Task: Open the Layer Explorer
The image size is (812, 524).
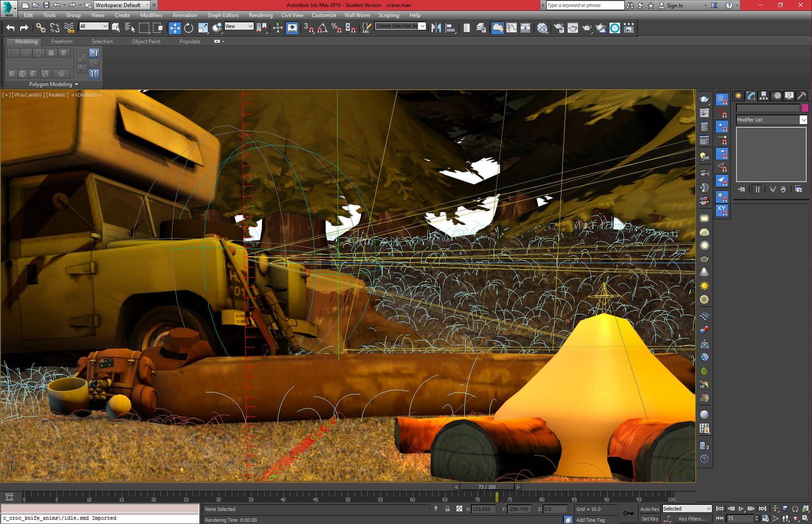Action: click(481, 28)
